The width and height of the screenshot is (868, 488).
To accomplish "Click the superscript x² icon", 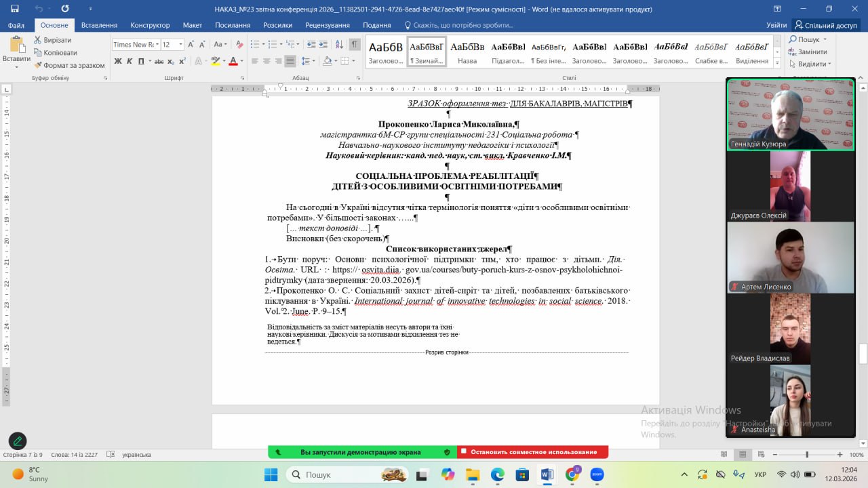I will click(x=182, y=61).
